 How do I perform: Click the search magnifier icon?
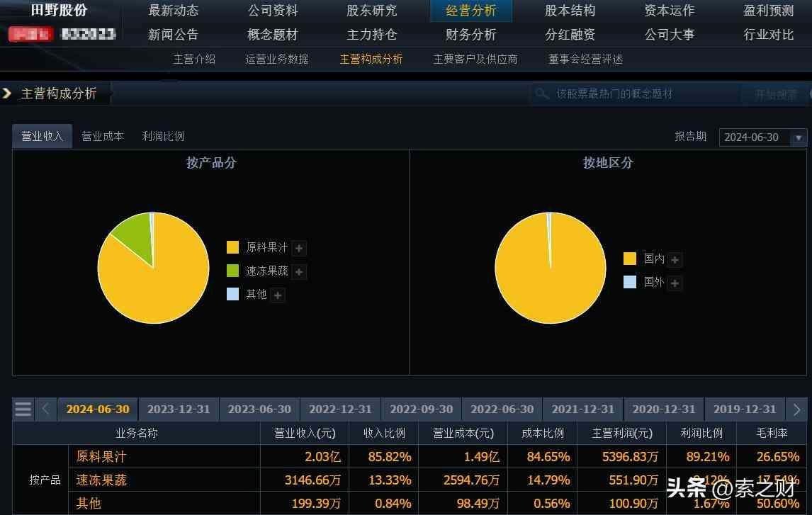(x=542, y=94)
